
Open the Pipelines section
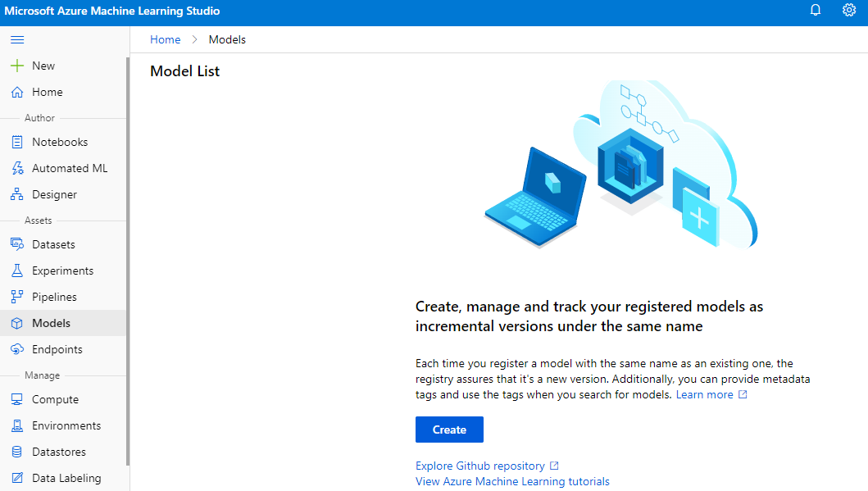pyautogui.click(x=55, y=296)
